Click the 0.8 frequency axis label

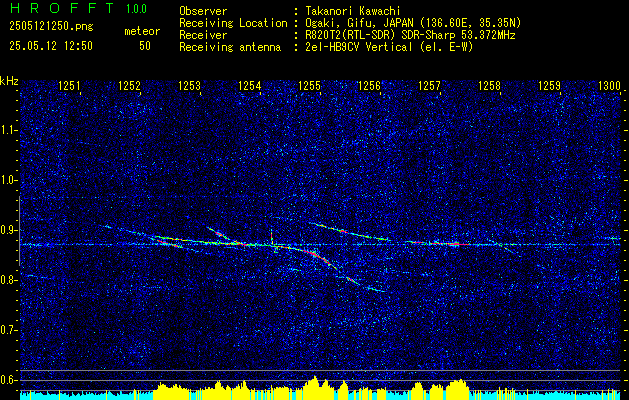point(9,280)
